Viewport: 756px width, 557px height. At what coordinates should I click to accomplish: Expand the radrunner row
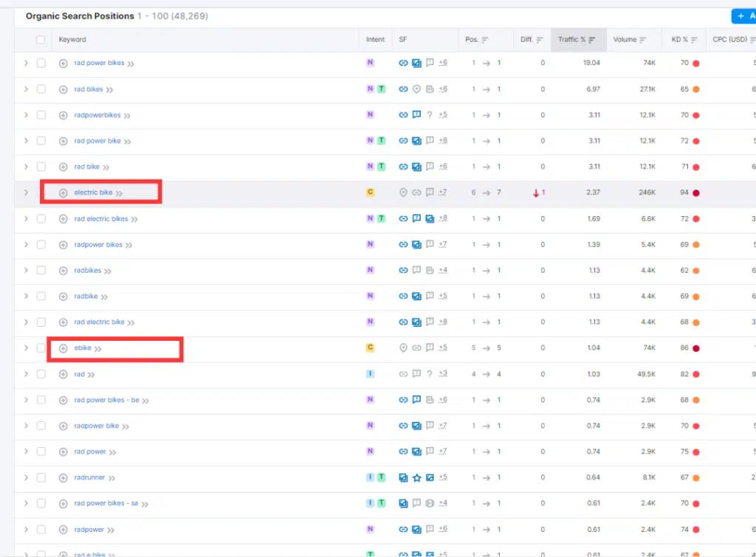(x=26, y=477)
